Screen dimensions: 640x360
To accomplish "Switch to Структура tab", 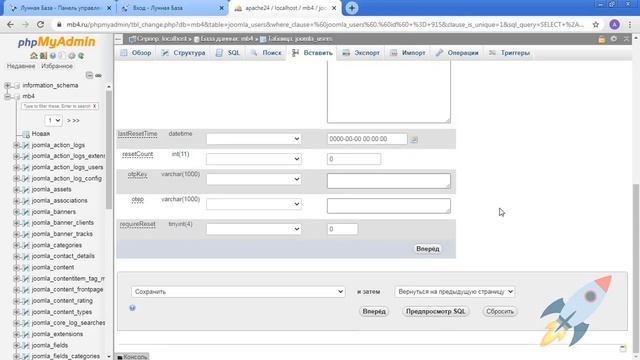I will click(183, 53).
